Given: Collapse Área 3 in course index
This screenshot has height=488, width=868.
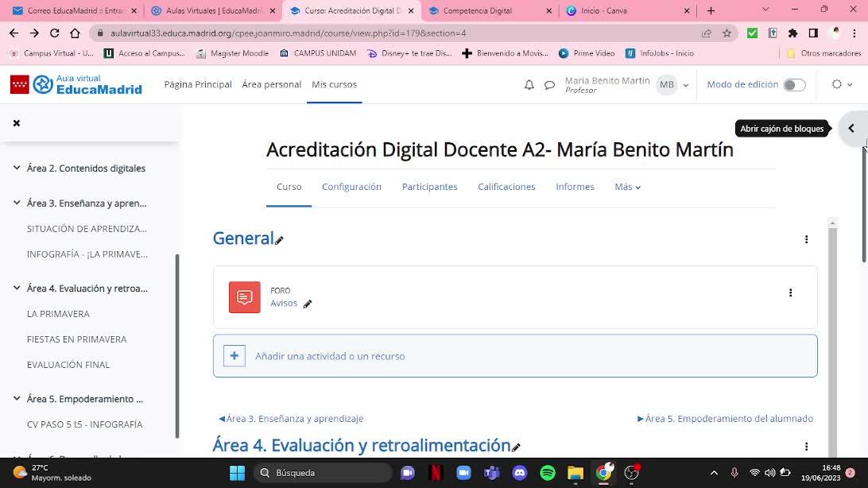Looking at the screenshot, I should pyautogui.click(x=17, y=203).
